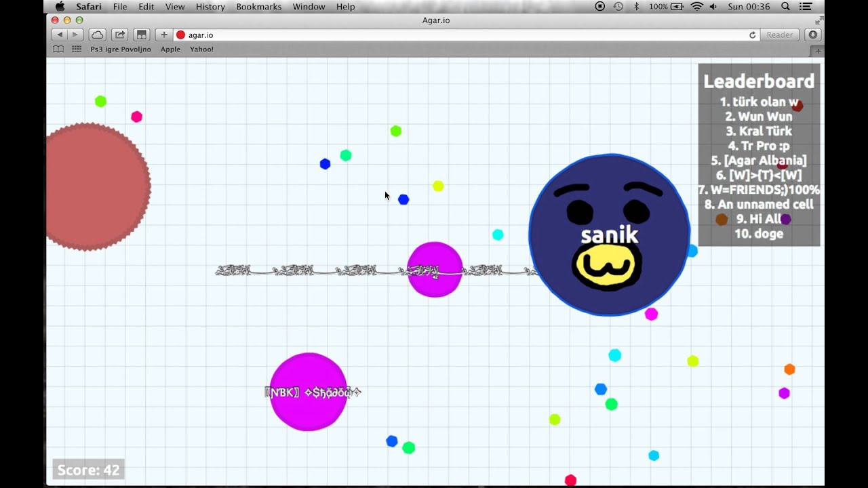This screenshot has width=868, height=488.
Task: Go back with the Back arrow
Action: pyautogui.click(x=59, y=35)
